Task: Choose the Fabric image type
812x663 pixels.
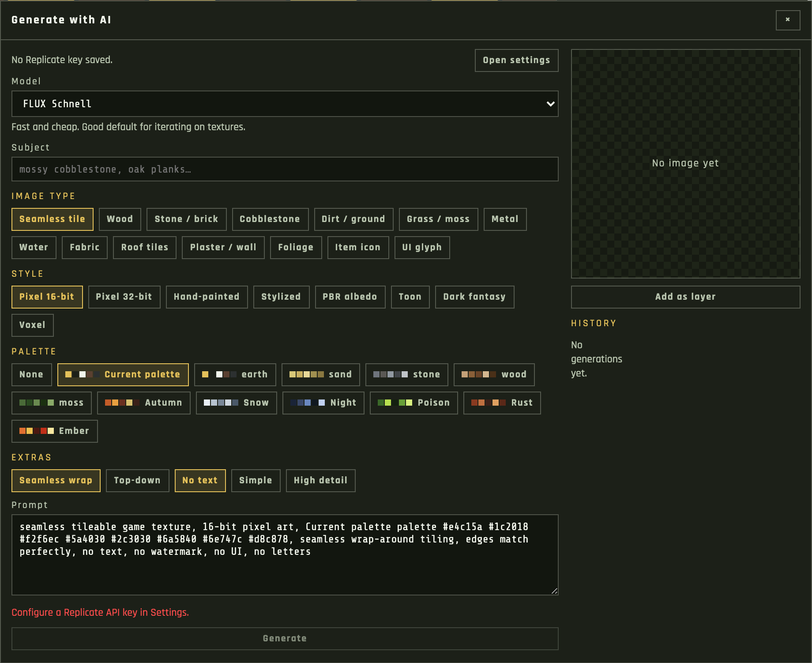Action: pos(84,247)
